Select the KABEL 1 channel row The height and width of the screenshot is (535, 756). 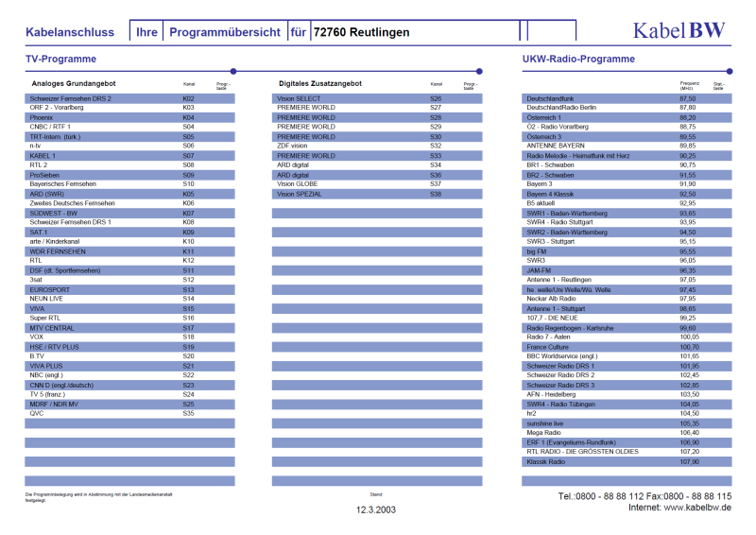pos(129,156)
